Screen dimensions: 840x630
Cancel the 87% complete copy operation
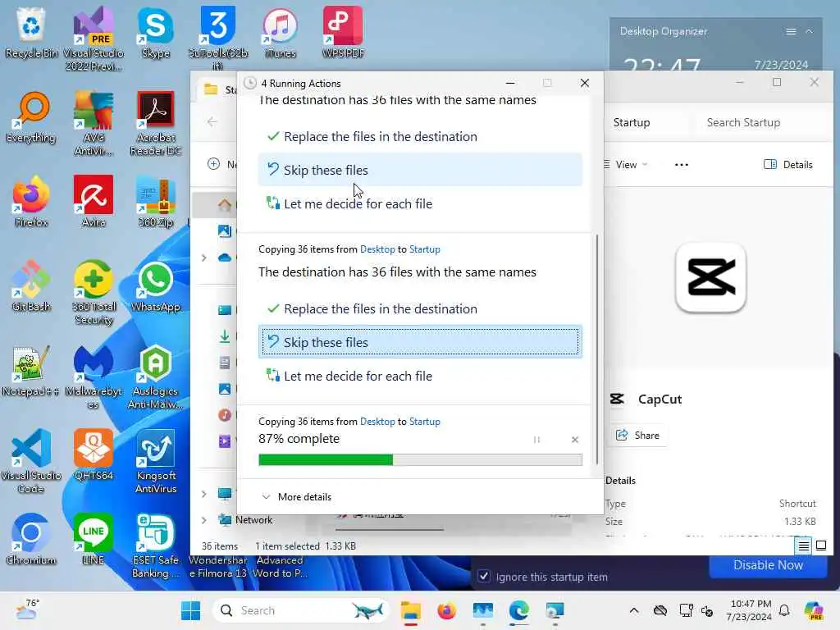click(575, 440)
